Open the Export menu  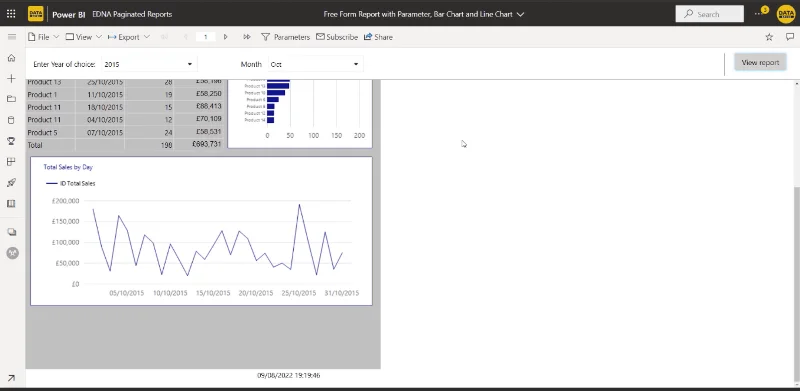point(129,37)
